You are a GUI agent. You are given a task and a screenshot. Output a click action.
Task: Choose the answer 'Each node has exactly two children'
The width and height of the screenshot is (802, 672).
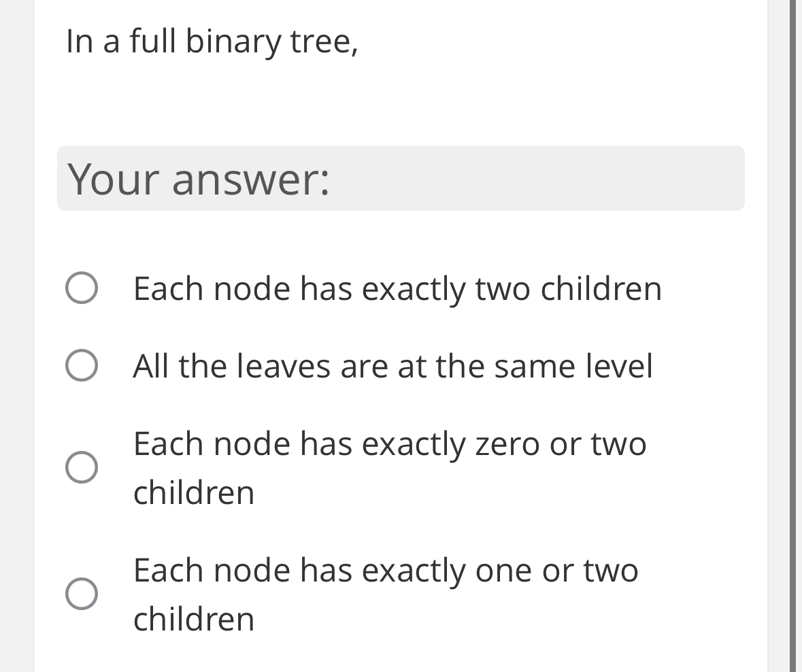pyautogui.click(x=397, y=288)
